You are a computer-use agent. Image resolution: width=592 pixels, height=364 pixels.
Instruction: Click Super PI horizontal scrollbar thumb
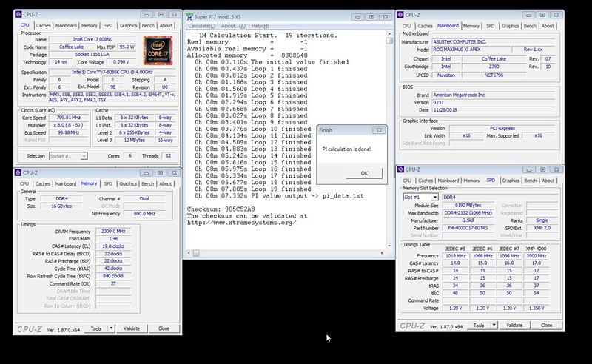coord(196,253)
